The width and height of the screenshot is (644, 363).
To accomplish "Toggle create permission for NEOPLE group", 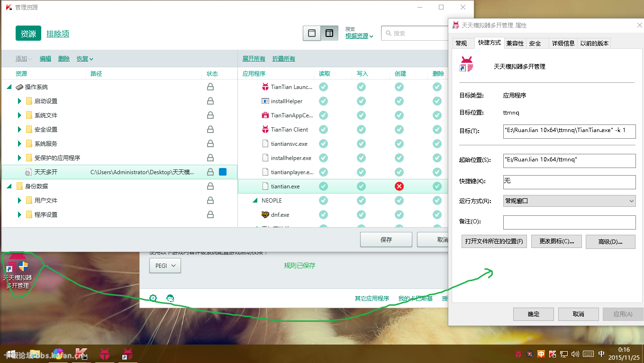I will [x=399, y=201].
